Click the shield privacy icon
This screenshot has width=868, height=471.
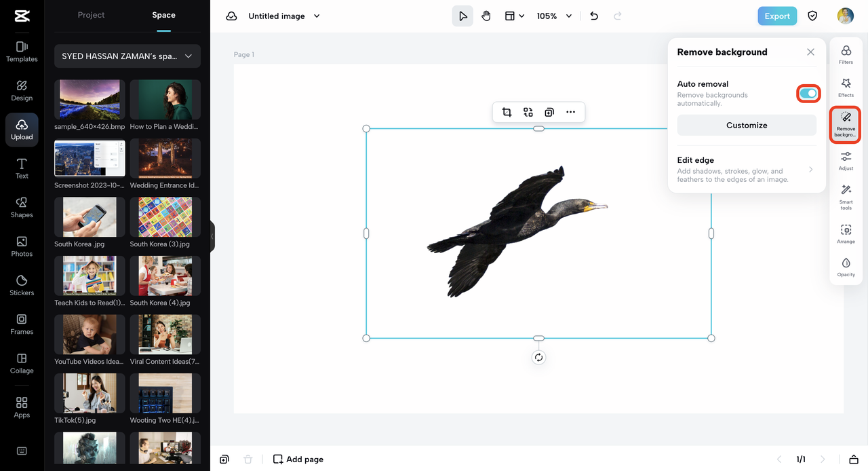click(x=812, y=16)
